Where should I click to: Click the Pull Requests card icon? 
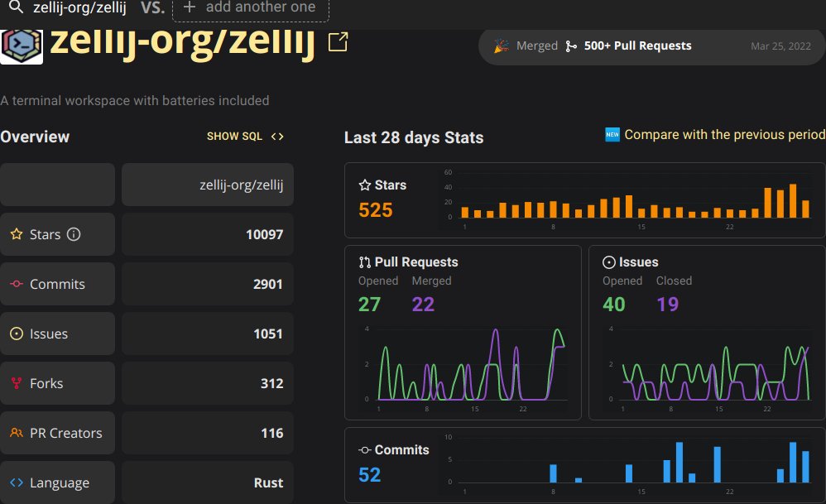click(x=364, y=262)
